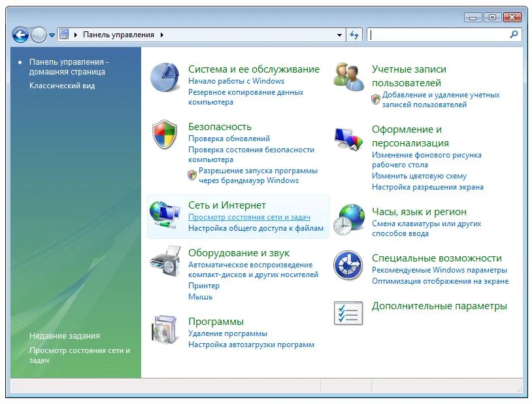This screenshot has height=404, width=532.
Task: Click the greyed Forward navigation button
Action: point(39,35)
